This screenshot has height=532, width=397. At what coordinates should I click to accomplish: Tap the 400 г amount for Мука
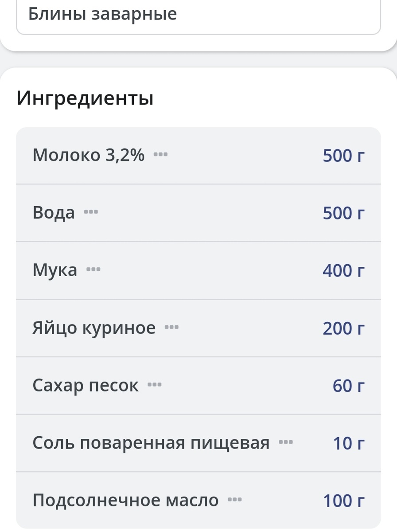[344, 270]
